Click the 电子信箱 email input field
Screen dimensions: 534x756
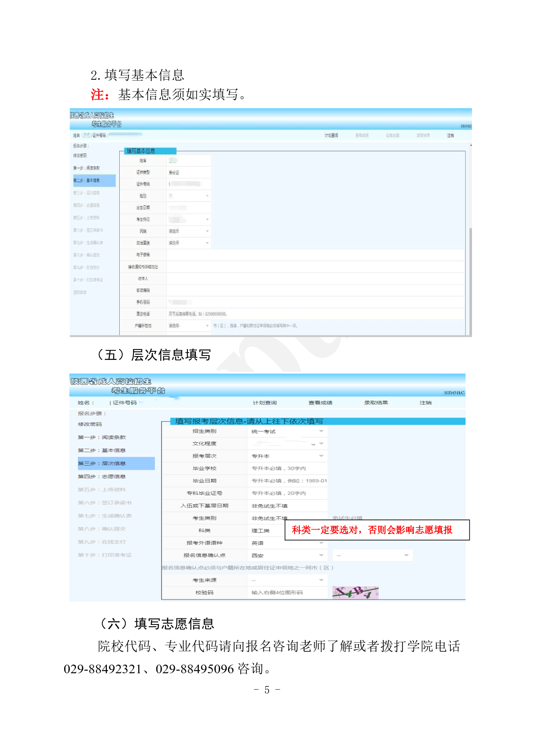pos(315,255)
